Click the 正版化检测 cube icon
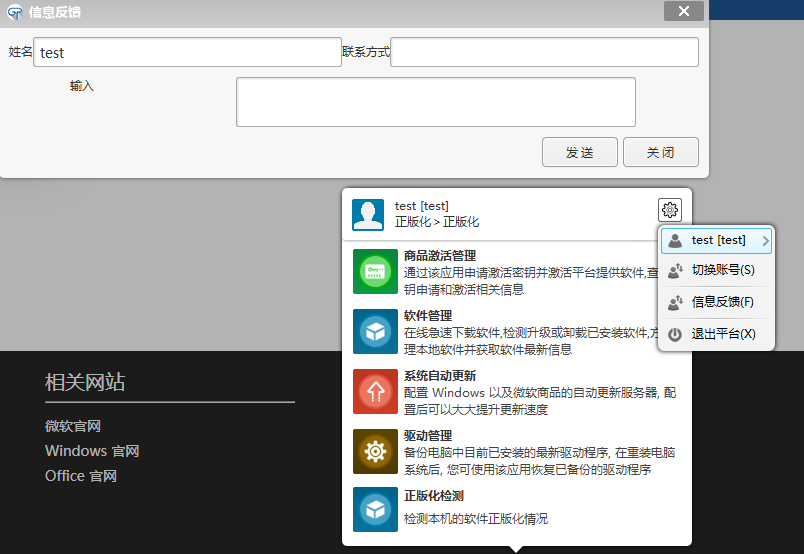The height and width of the screenshot is (554, 804). point(375,510)
